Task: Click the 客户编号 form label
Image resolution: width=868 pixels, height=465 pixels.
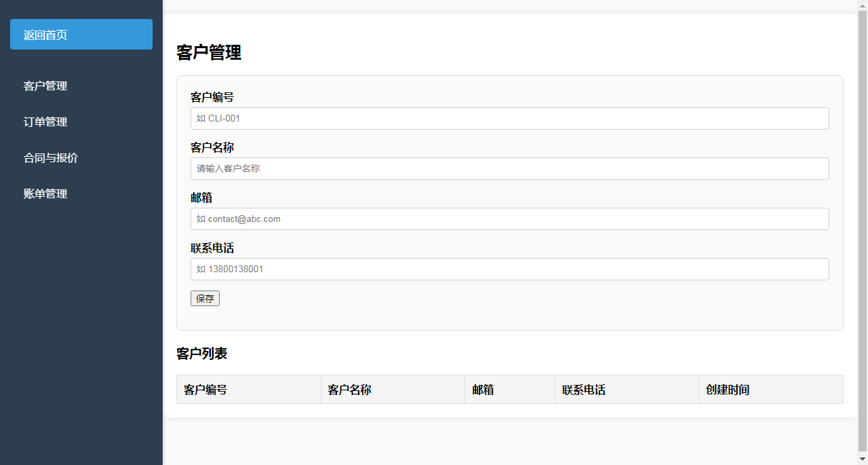Action: tap(212, 98)
